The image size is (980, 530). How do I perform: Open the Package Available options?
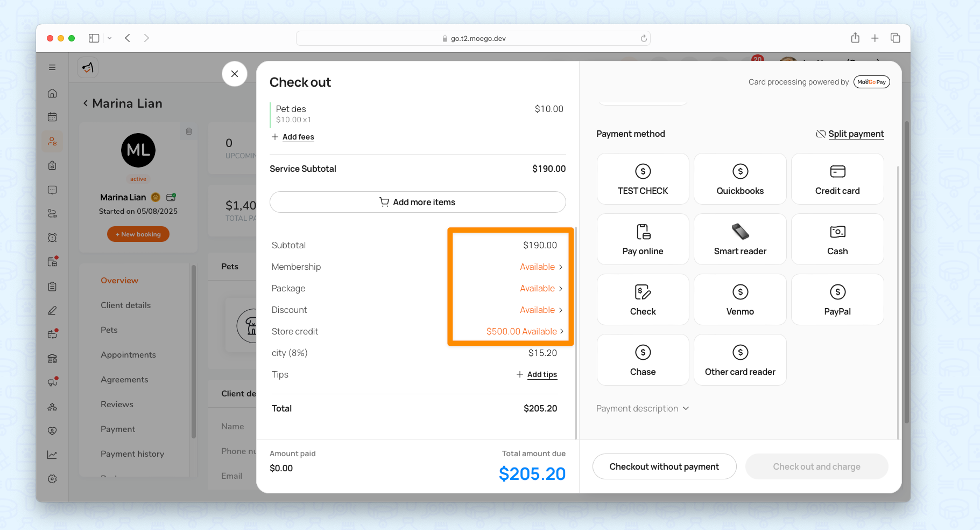[540, 289]
